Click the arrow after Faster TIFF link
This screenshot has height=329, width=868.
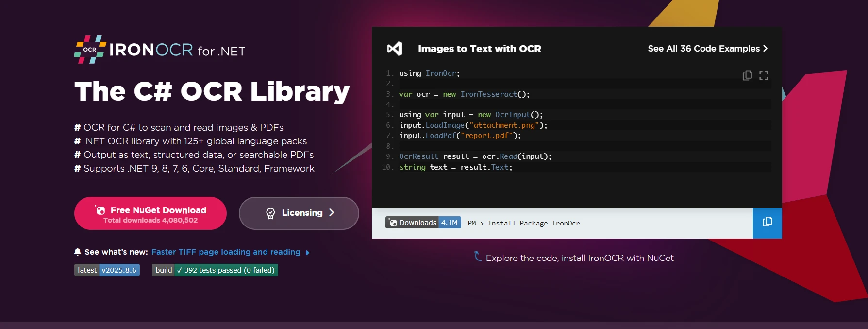308,252
